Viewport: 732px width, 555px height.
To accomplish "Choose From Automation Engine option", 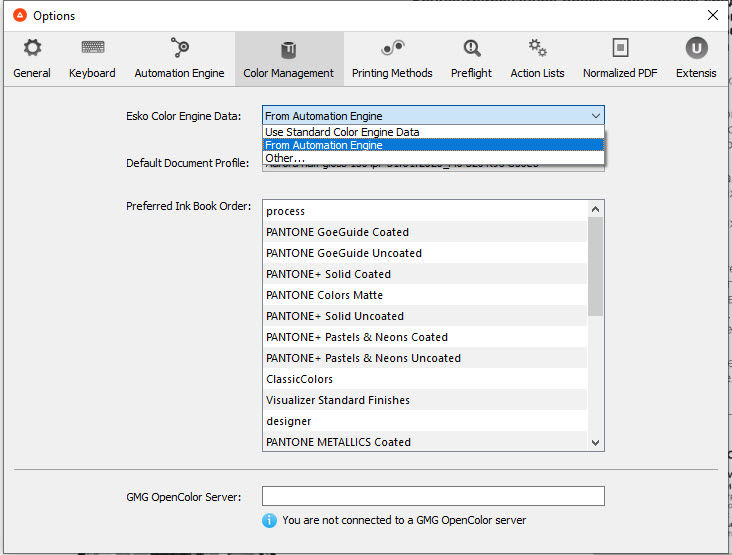I will 433,145.
